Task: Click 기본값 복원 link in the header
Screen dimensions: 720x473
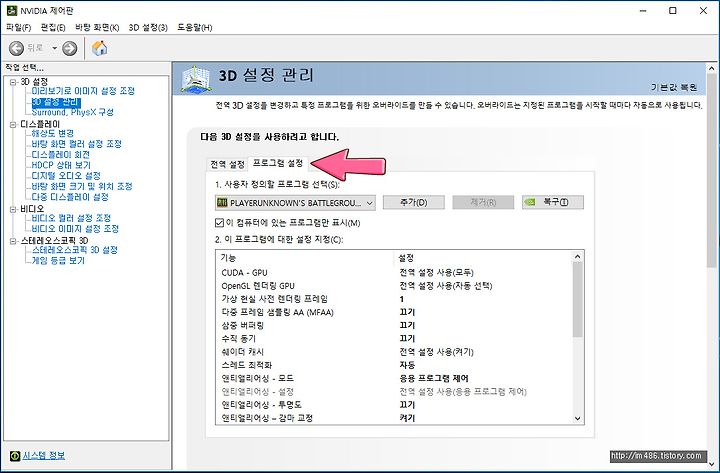Action: (x=674, y=87)
